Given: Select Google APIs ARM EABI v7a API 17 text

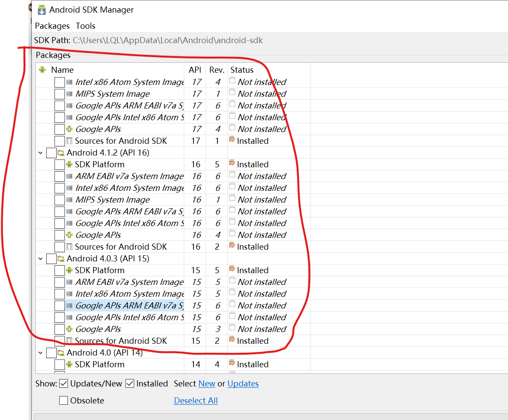Looking at the screenshot, I should coord(129,105).
